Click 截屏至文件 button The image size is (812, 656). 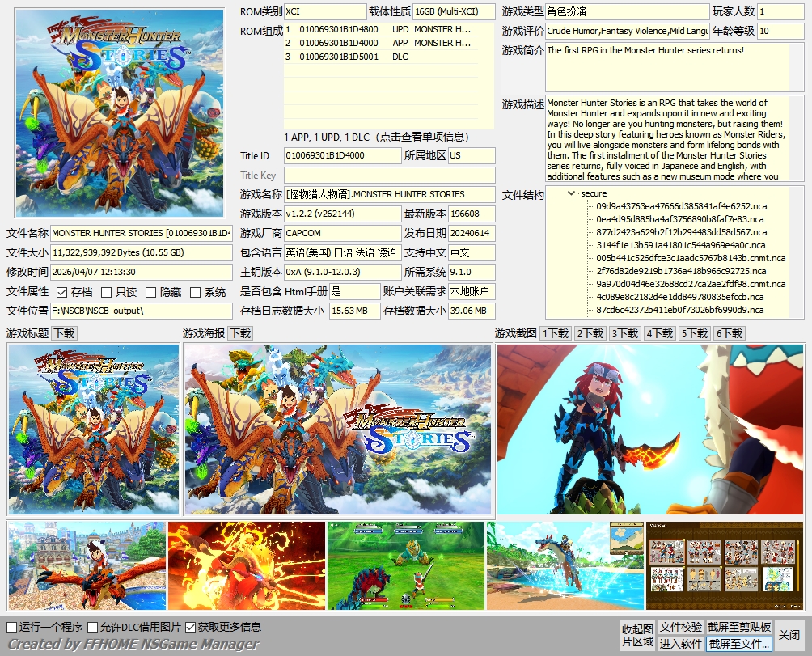point(739,644)
